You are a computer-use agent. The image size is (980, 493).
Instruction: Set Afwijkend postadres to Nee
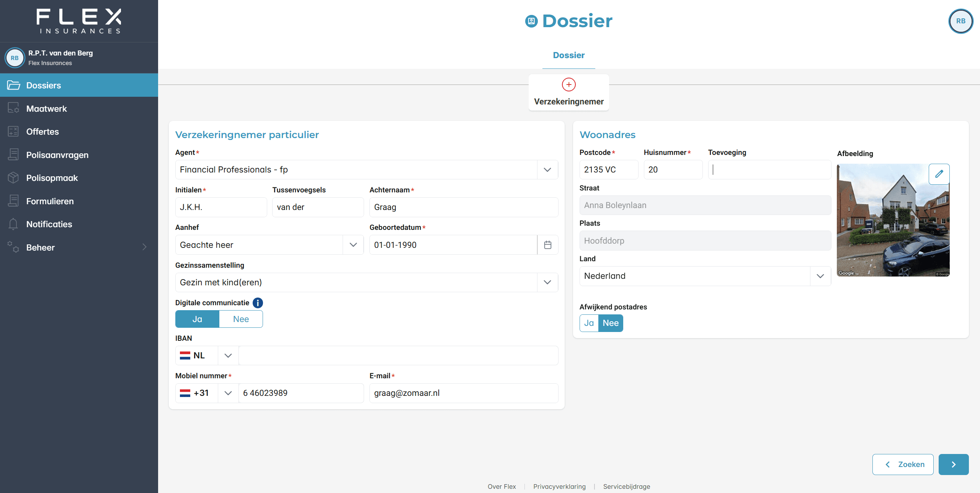point(611,323)
